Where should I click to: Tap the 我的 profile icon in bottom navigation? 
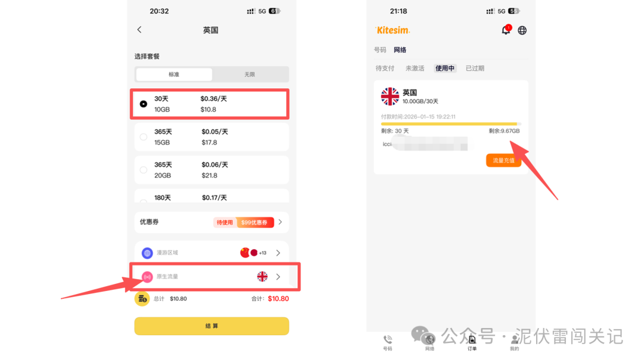[x=514, y=340]
